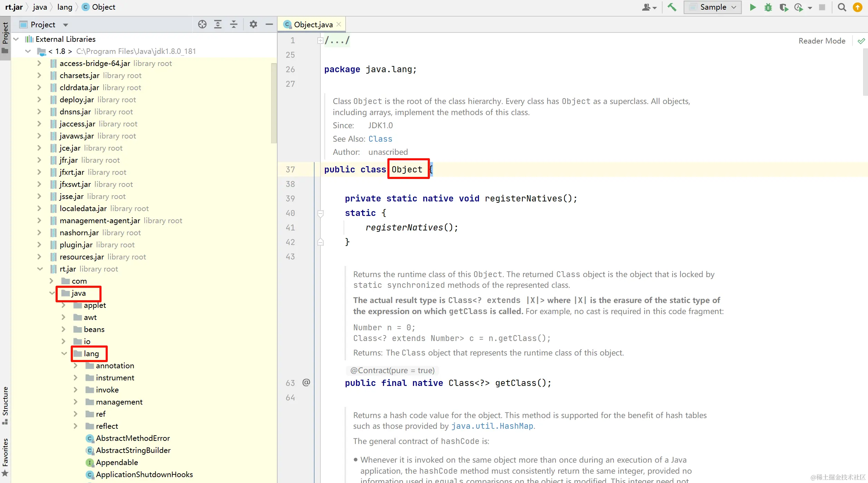
Task: Click the locate/select opened file icon
Action: (x=202, y=25)
